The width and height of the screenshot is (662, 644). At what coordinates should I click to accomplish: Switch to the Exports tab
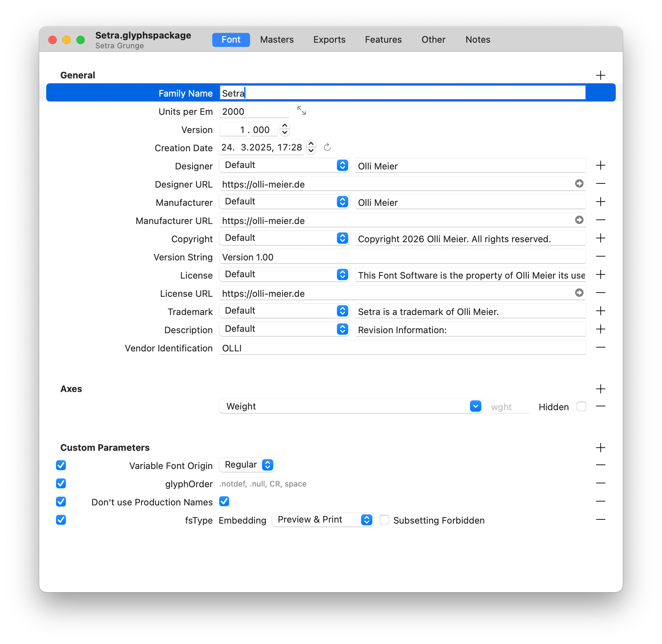329,40
